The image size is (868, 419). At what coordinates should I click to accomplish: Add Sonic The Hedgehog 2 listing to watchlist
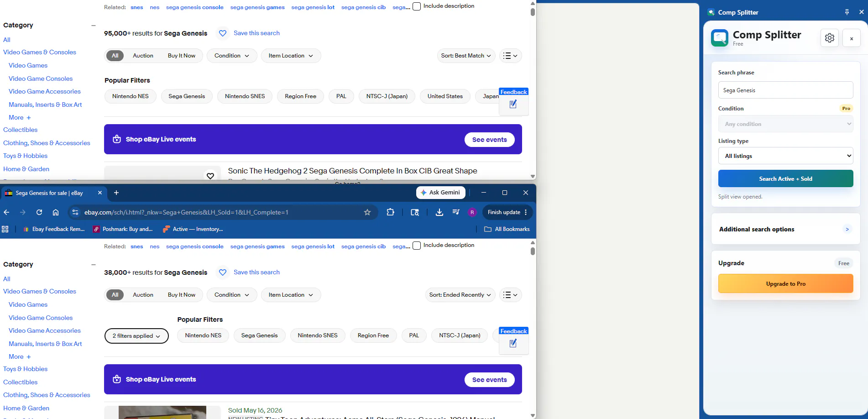pyautogui.click(x=210, y=176)
